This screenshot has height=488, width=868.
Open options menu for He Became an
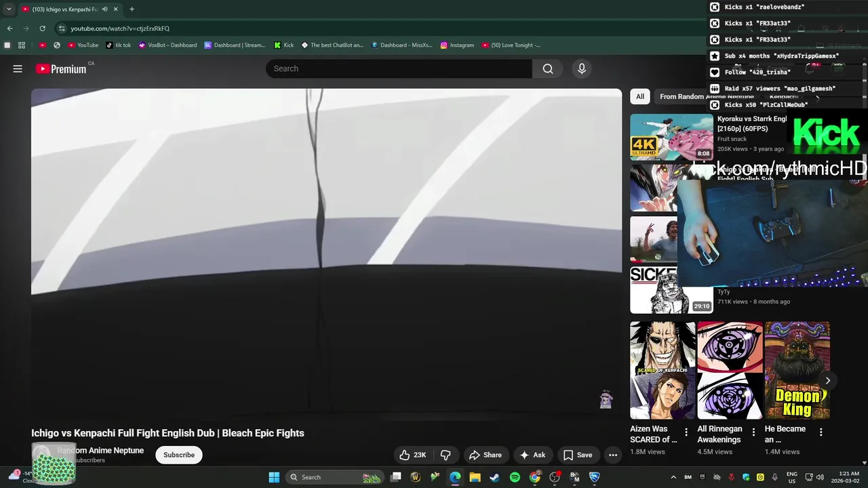[821, 432]
